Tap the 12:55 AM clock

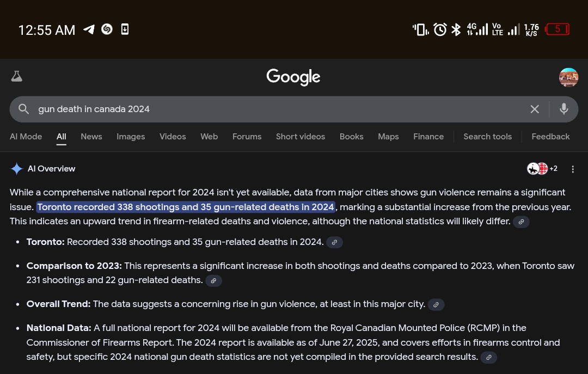pyautogui.click(x=47, y=30)
